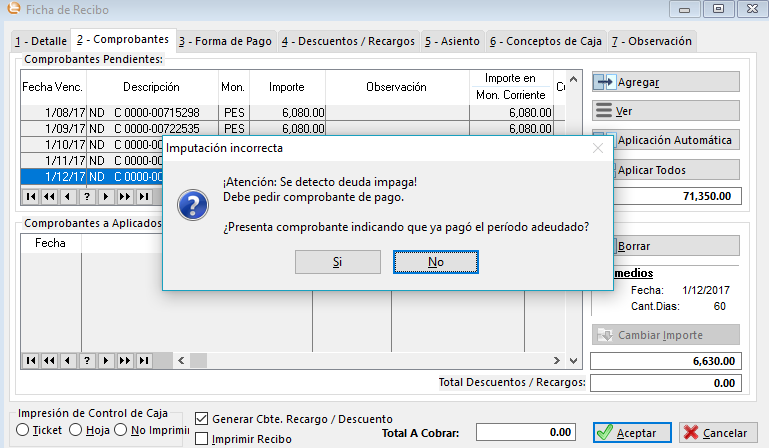Screen dimensions: 769x448
Task: Click the '?' button in Comprobantes a Aplicados navigator
Action: click(x=87, y=360)
